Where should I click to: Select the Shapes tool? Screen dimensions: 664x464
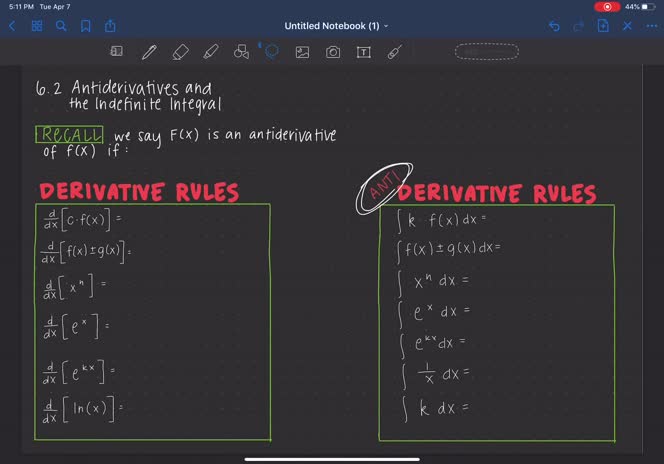(241, 52)
